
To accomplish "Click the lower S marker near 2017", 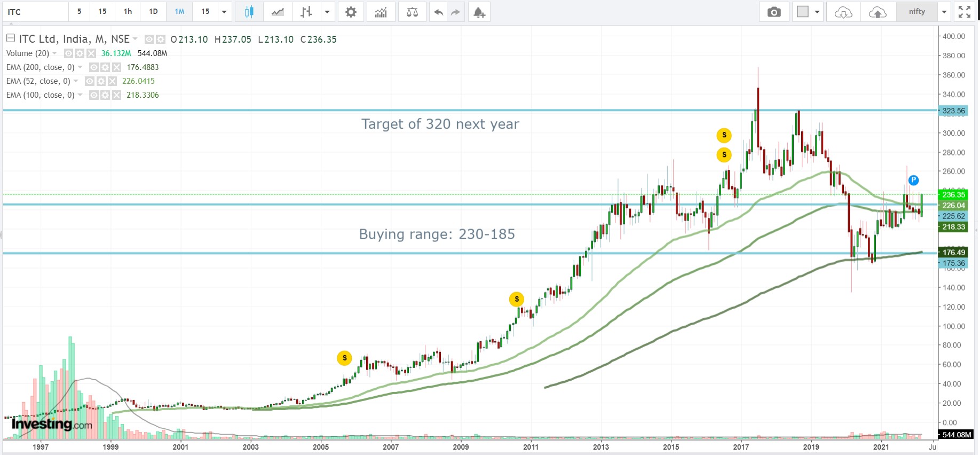I will [724, 155].
